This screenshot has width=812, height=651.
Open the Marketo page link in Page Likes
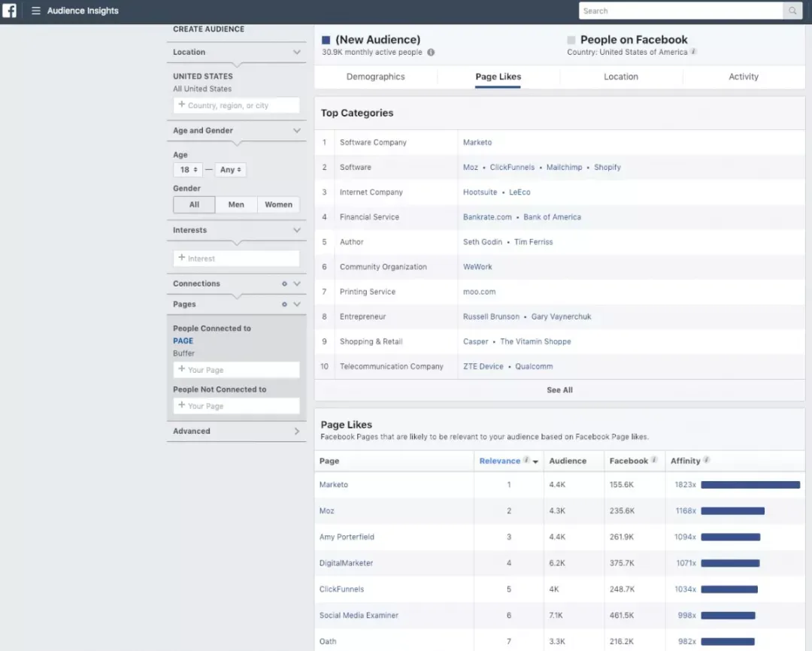(x=334, y=485)
